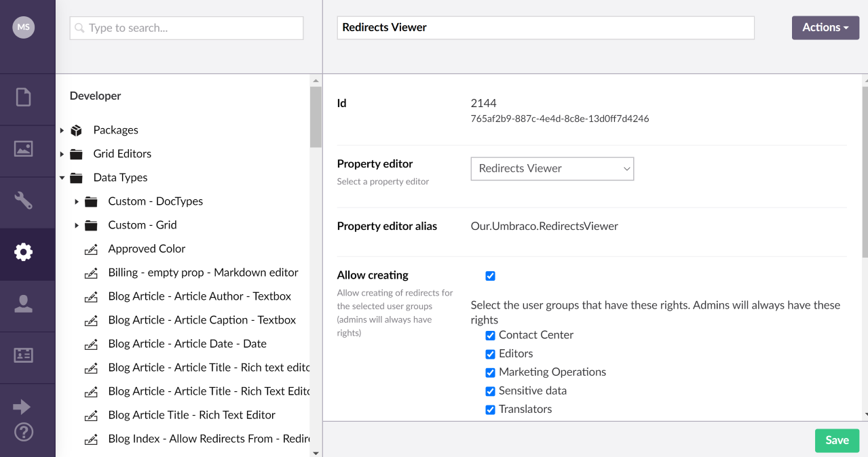Click the tree scrollbar up arrow

(316, 81)
